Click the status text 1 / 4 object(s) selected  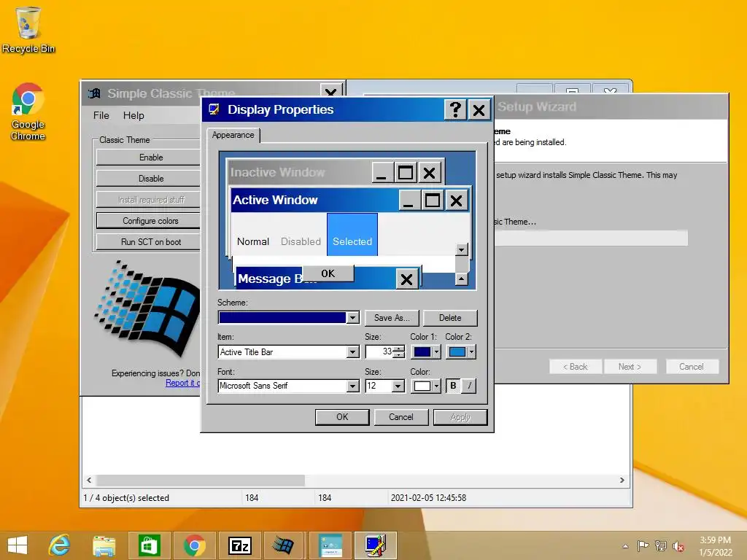coord(126,497)
